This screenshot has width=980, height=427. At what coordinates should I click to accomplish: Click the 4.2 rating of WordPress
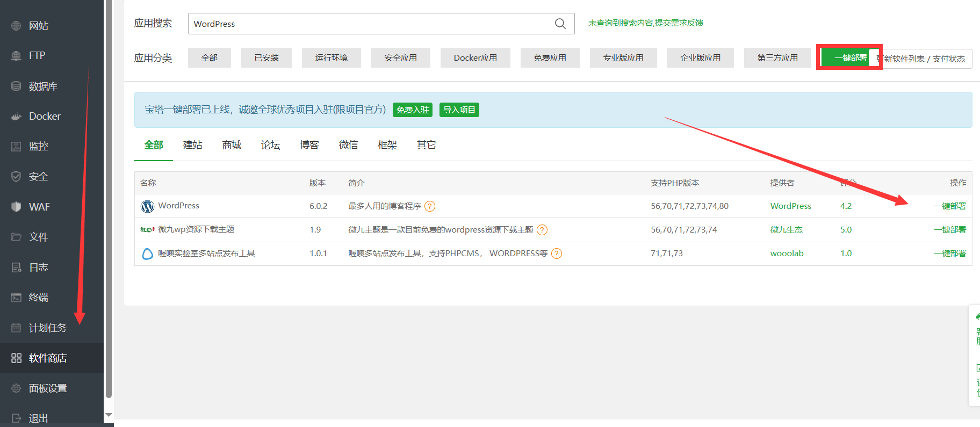(846, 206)
